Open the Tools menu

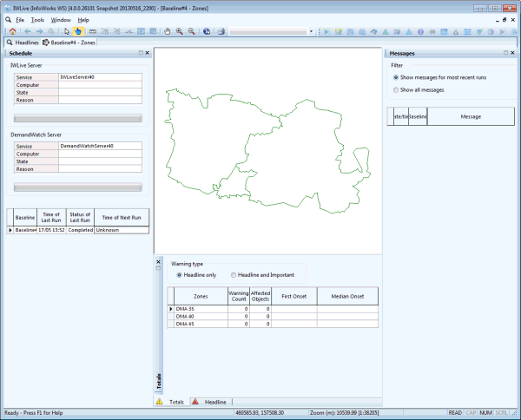[37, 20]
